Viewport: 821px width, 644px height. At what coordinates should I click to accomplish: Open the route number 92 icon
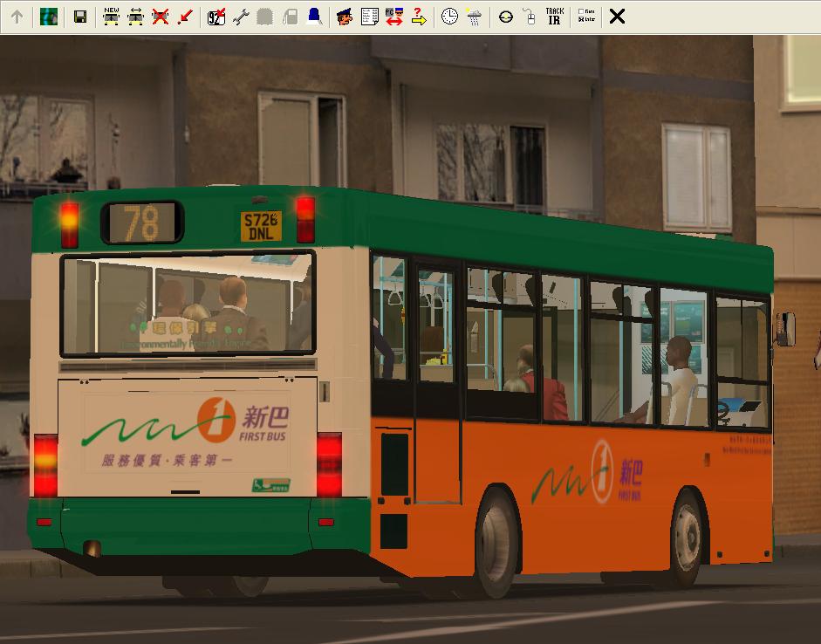tap(216, 17)
